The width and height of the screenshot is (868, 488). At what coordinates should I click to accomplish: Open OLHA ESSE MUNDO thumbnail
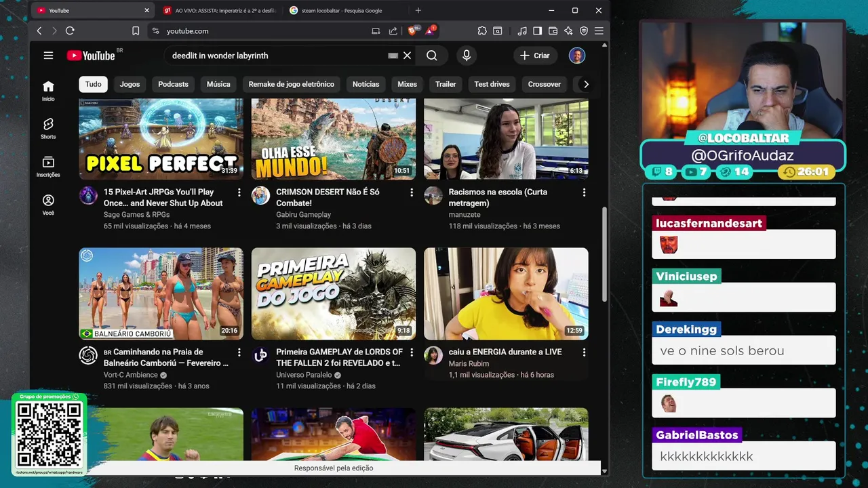(334, 139)
